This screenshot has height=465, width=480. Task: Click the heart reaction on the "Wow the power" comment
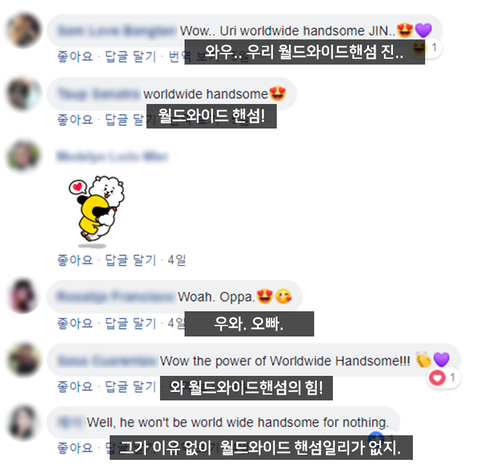tap(437, 378)
